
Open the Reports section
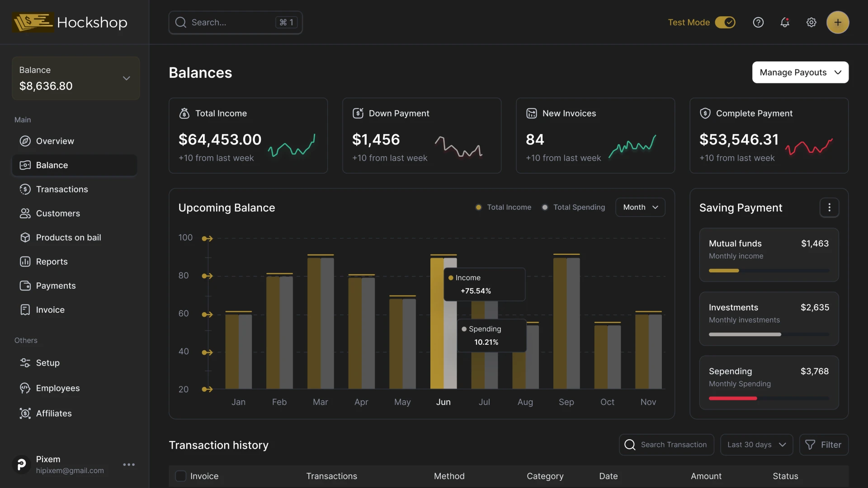click(52, 261)
